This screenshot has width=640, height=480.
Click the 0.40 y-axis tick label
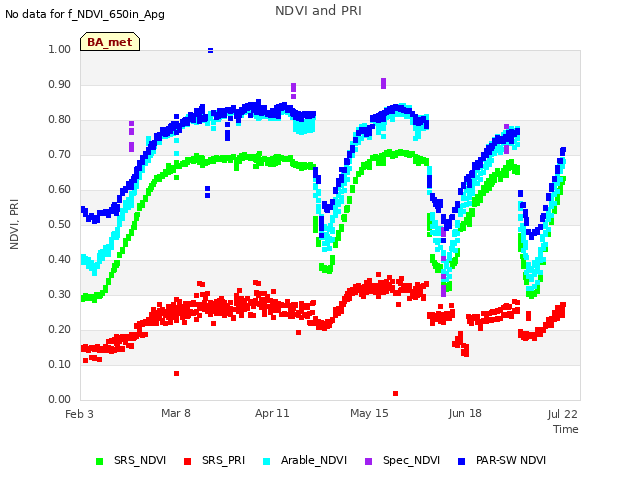(60, 260)
